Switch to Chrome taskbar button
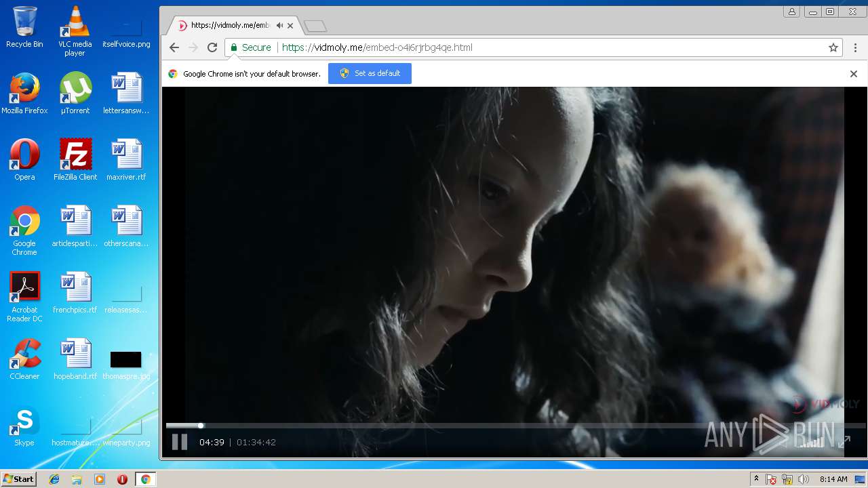Viewport: 868px width, 488px height. tap(145, 479)
